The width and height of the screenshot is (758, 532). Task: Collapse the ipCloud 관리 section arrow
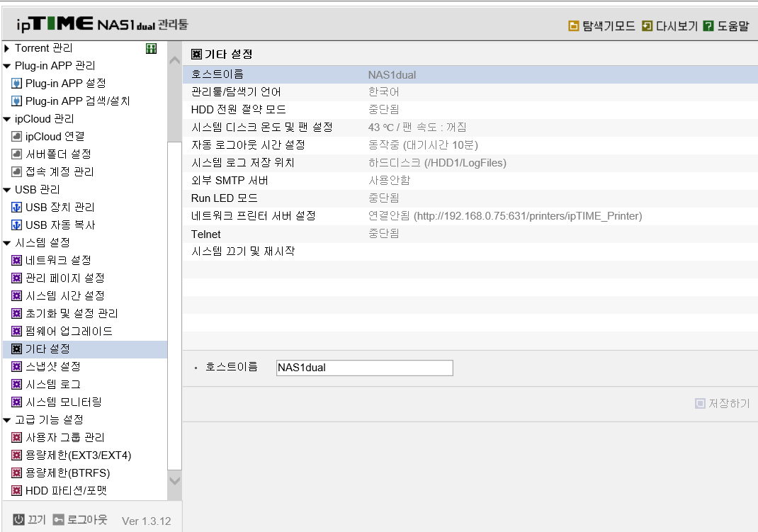[x=7, y=119]
